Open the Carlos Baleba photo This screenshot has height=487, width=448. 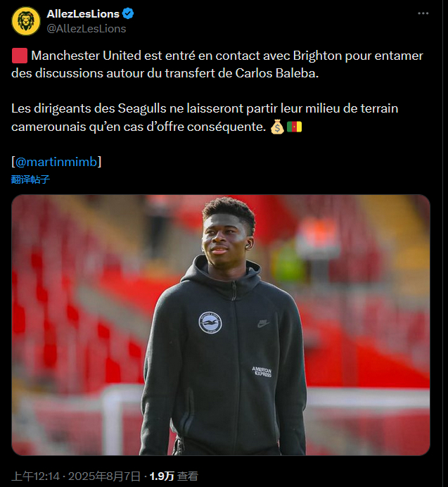(x=221, y=325)
